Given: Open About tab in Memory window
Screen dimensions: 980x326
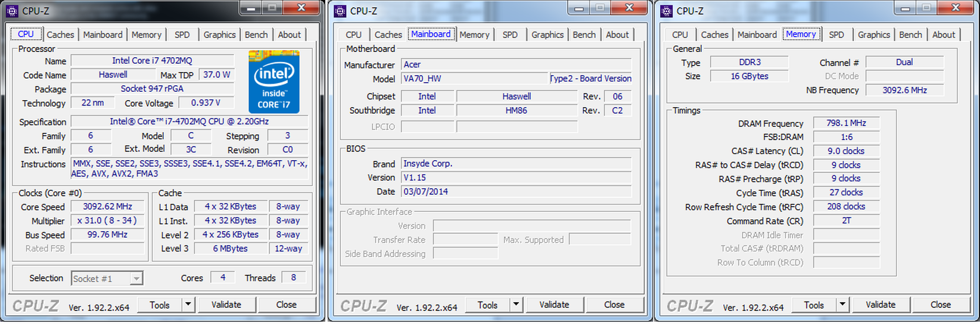Looking at the screenshot, I should point(944,35).
